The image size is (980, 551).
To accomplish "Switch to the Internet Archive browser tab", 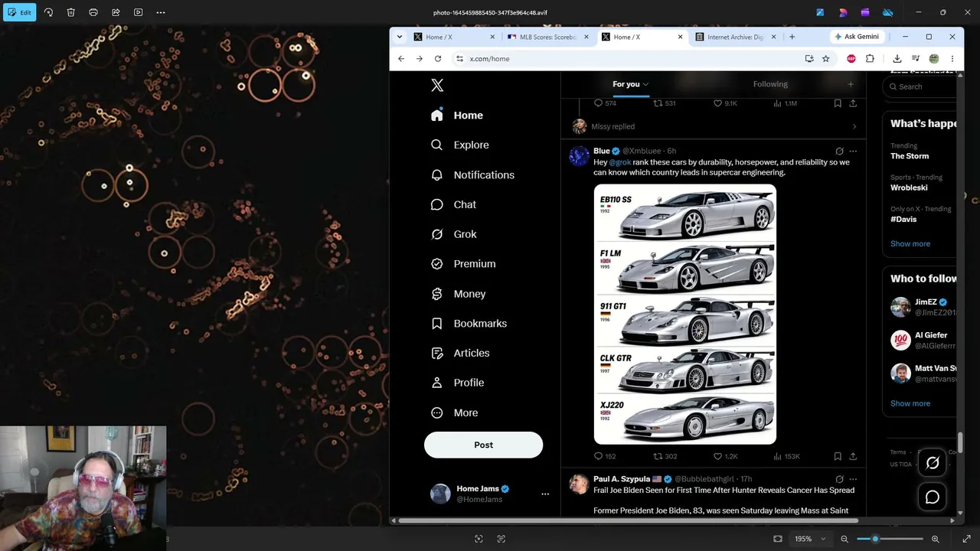I will pos(734,37).
